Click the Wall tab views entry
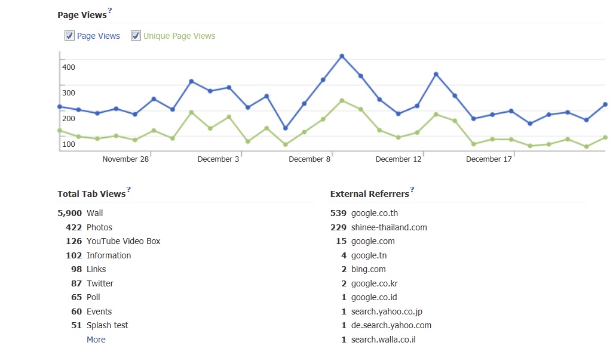 (x=94, y=213)
